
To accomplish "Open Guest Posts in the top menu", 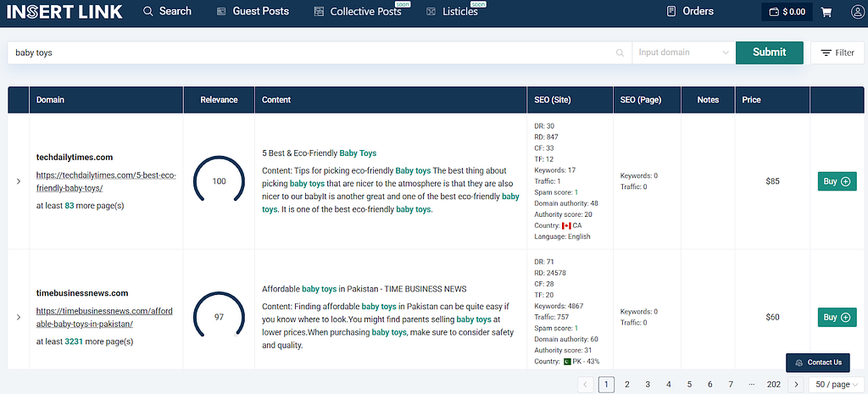I will point(253,11).
